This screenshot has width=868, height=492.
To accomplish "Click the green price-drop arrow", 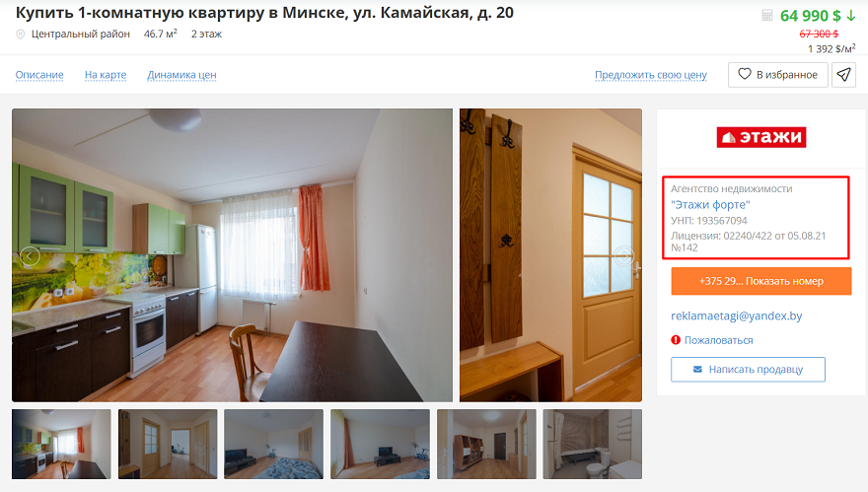I will [851, 16].
